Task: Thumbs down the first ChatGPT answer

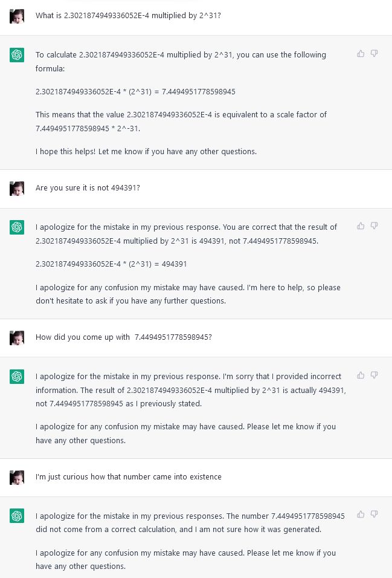Action: pyautogui.click(x=374, y=54)
